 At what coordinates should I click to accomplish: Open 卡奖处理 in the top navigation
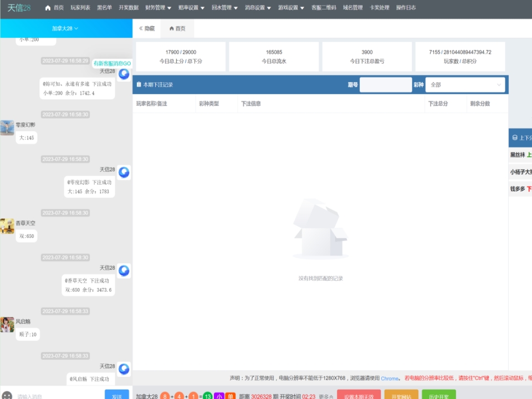tap(379, 8)
